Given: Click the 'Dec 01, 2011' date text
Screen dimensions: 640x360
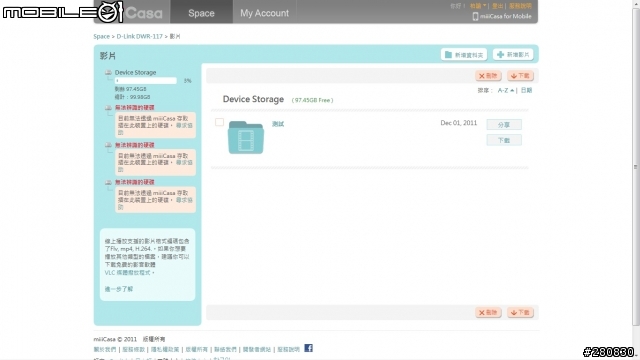Looking at the screenshot, I should click(459, 123).
